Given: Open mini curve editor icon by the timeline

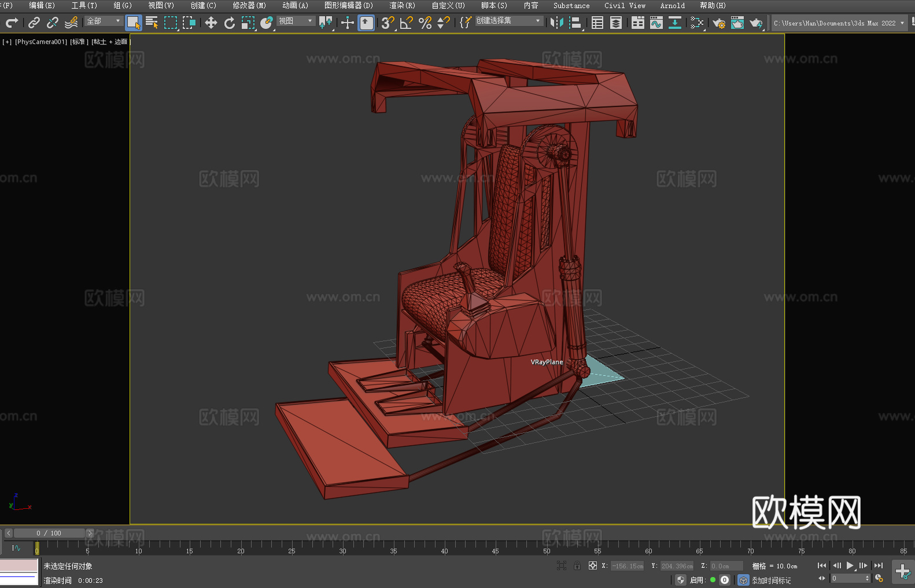Looking at the screenshot, I should (x=16, y=548).
